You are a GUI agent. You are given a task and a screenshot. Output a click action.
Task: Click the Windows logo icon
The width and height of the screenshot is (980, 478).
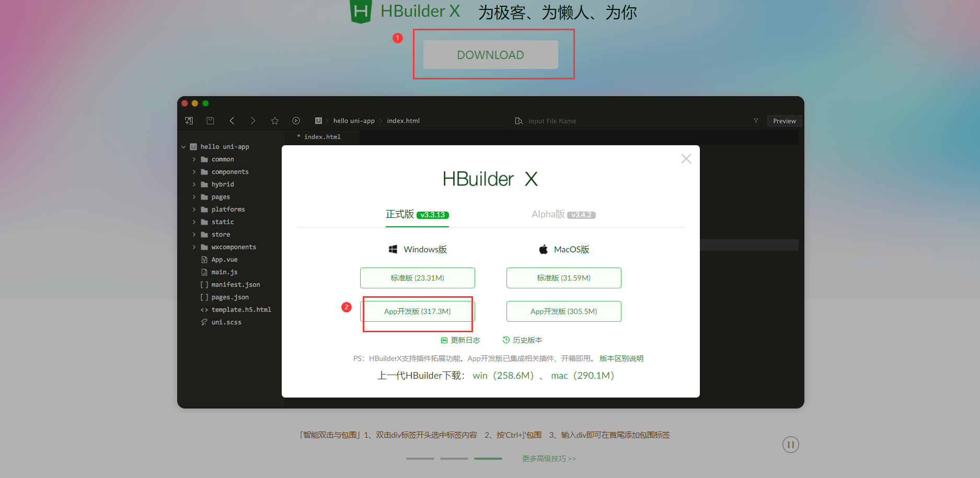pos(393,249)
